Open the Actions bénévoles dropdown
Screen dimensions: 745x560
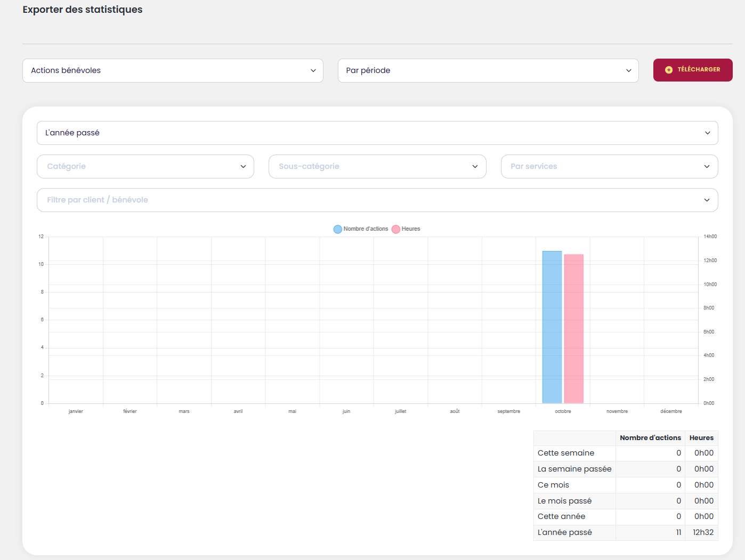tap(173, 70)
